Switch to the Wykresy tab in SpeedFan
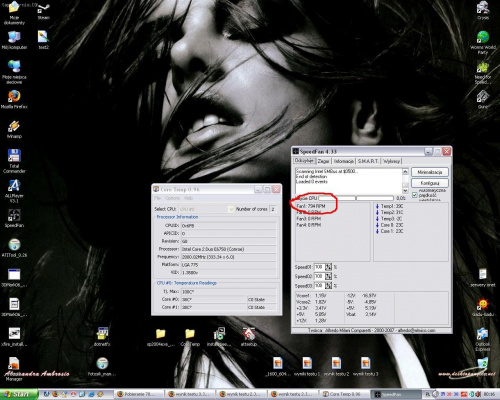 (x=391, y=161)
